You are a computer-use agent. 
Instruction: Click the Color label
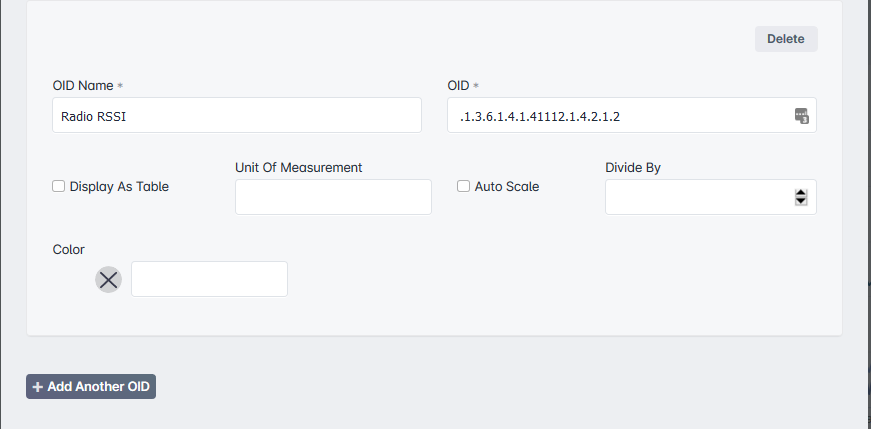68,250
